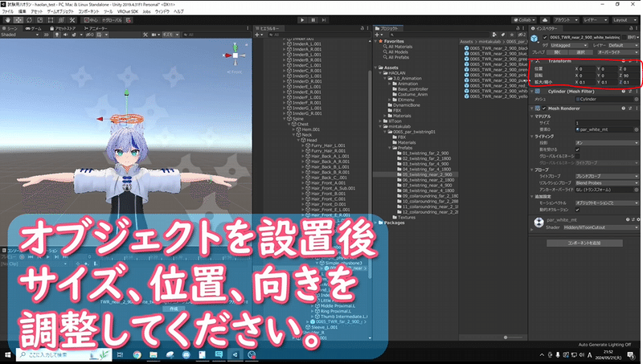Select the combined Transform tool

coord(61,19)
